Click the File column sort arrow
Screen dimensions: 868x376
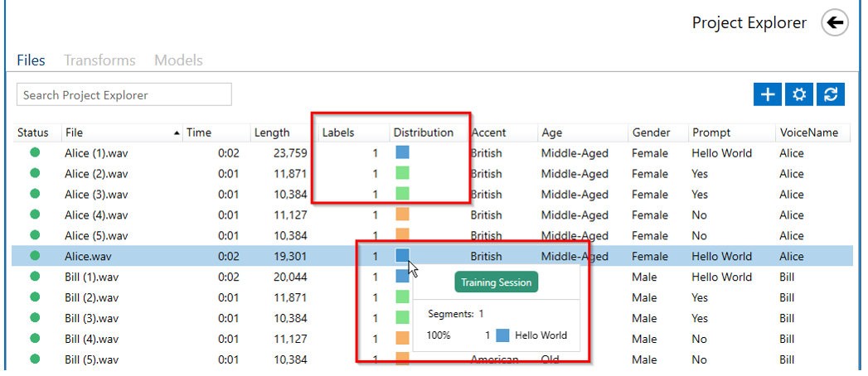177,133
